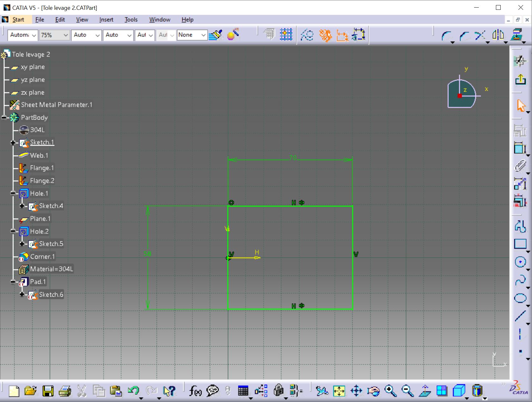Open the 75% transparency dropdown
The image size is (532, 402).
click(x=54, y=35)
